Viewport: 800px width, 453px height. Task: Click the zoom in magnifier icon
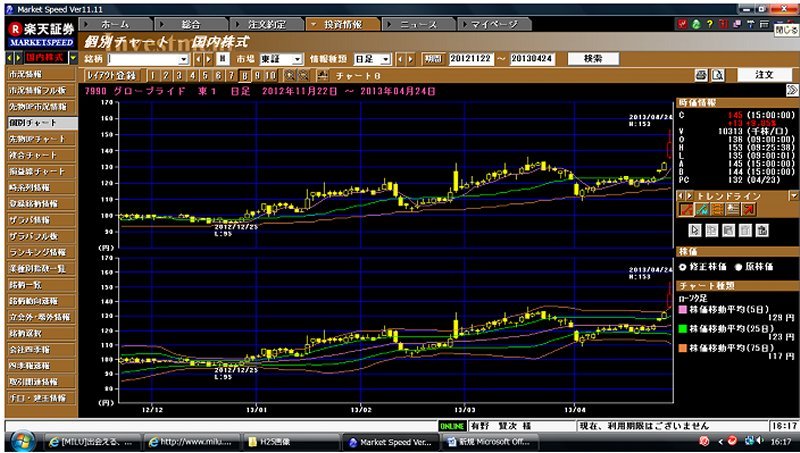(x=290, y=75)
